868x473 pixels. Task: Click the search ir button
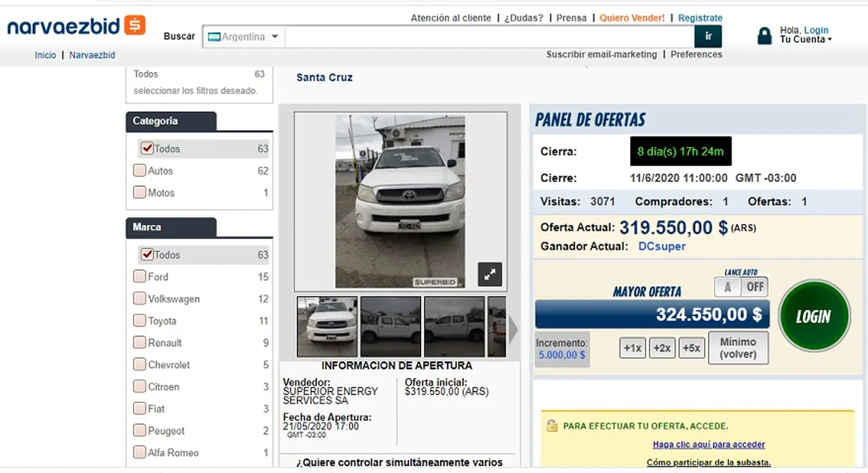tap(709, 37)
